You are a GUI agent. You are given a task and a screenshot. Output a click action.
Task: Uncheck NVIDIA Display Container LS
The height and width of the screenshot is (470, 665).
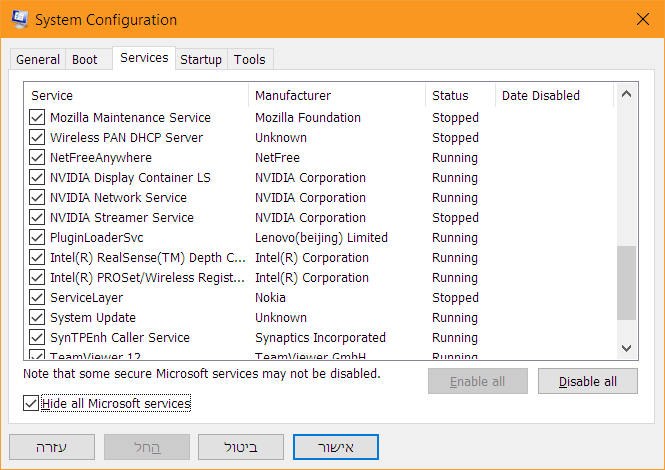(x=37, y=177)
